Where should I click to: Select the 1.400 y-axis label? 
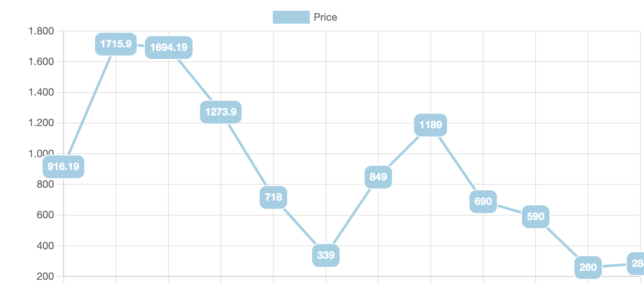tap(41, 93)
